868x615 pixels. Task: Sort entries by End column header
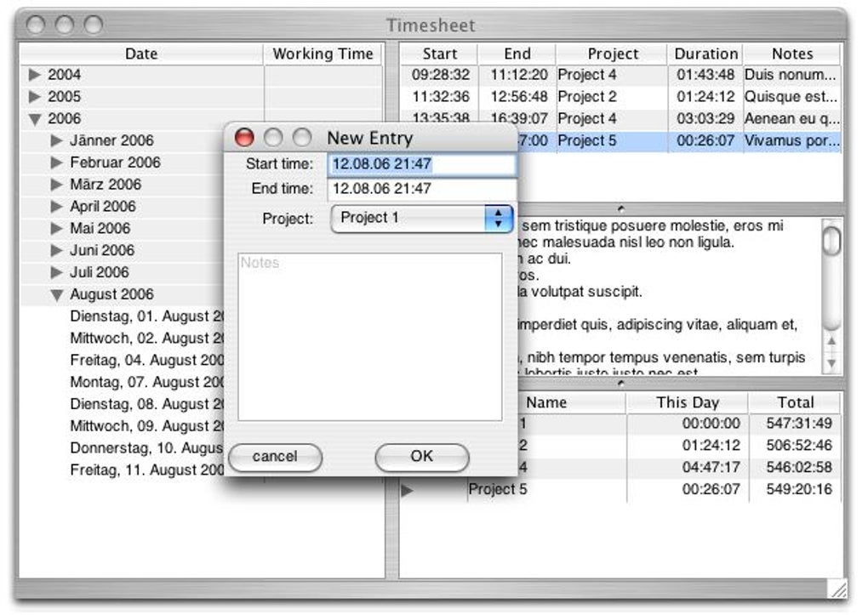517,54
